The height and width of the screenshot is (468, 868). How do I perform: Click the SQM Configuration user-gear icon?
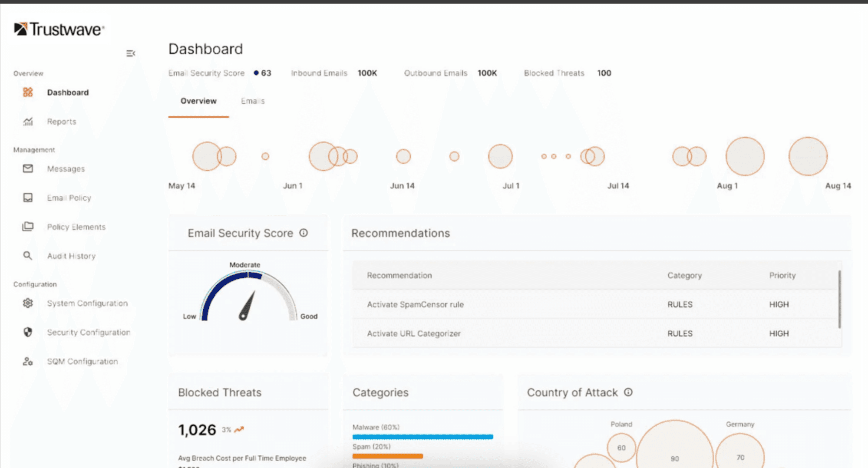point(28,361)
